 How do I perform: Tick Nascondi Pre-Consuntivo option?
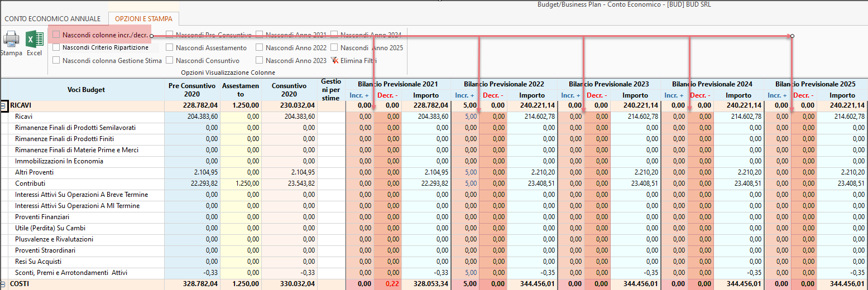coord(170,35)
